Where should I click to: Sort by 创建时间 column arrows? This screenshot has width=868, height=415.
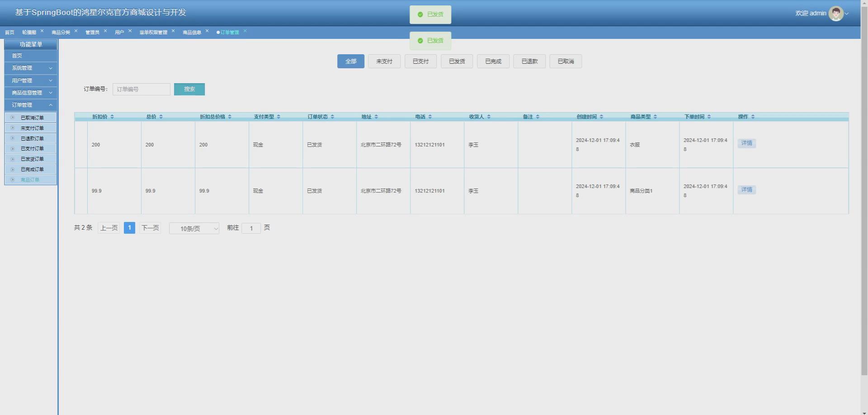[x=601, y=117]
